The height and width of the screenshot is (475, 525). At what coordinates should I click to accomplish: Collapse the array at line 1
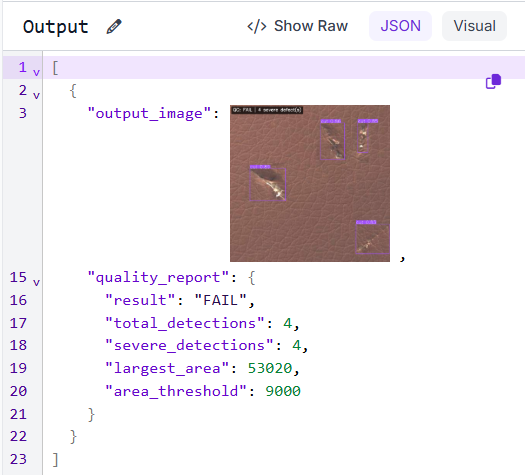point(36,72)
